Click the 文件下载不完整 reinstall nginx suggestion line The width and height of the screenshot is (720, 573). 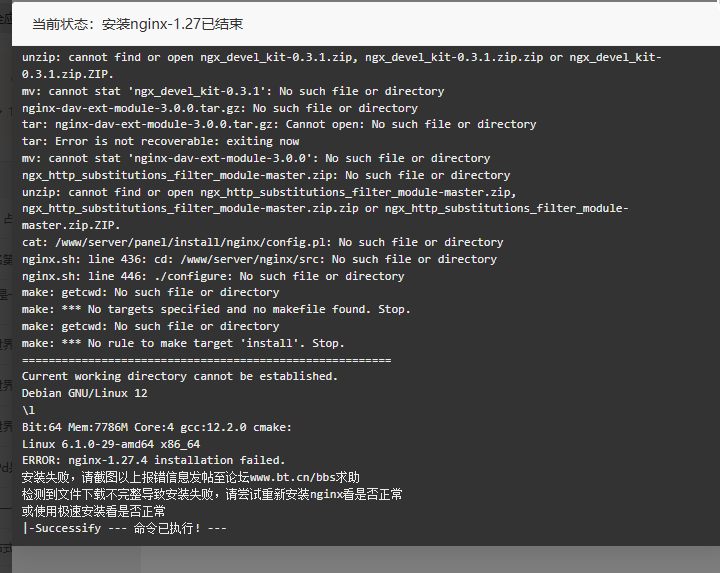[212, 494]
